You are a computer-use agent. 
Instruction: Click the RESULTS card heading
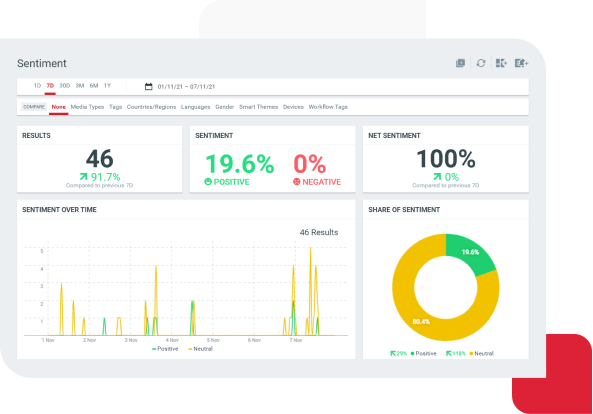[36, 135]
